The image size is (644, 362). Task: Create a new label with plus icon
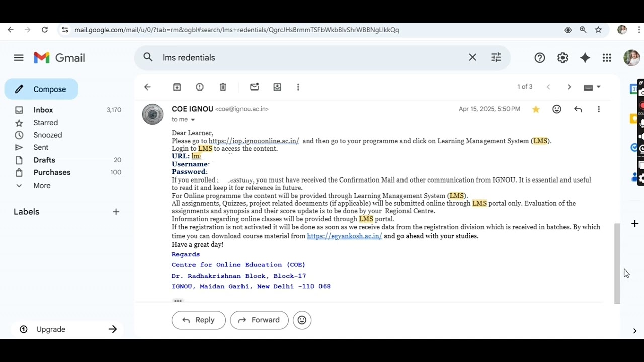point(116,212)
